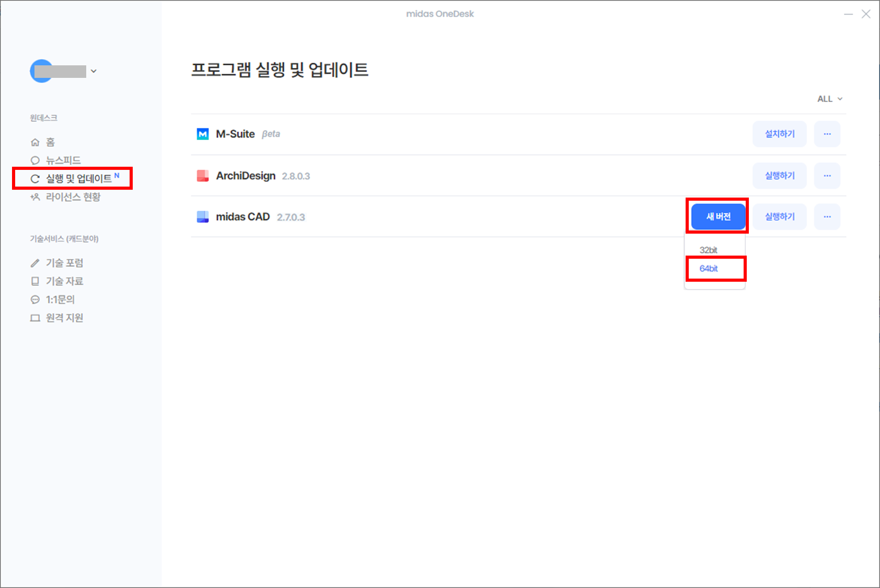The image size is (880, 588).
Task: Click the midas OneDesk window title
Action: 440,14
